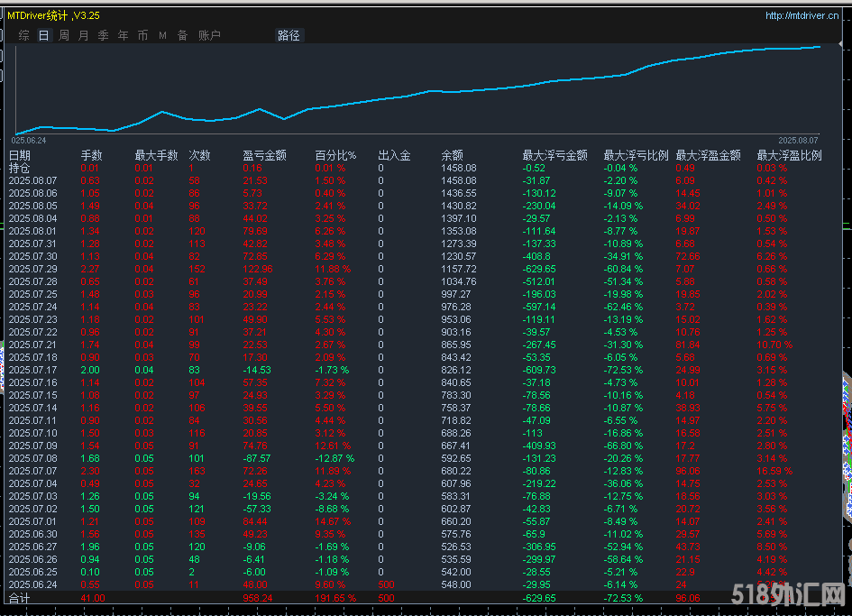
Task: Click the 合计 total row label
Action: pos(20,598)
